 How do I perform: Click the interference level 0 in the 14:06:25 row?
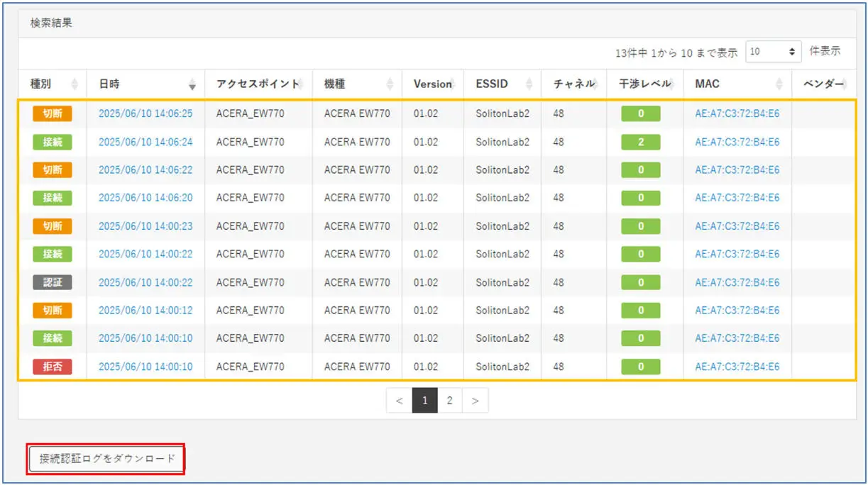coord(641,113)
